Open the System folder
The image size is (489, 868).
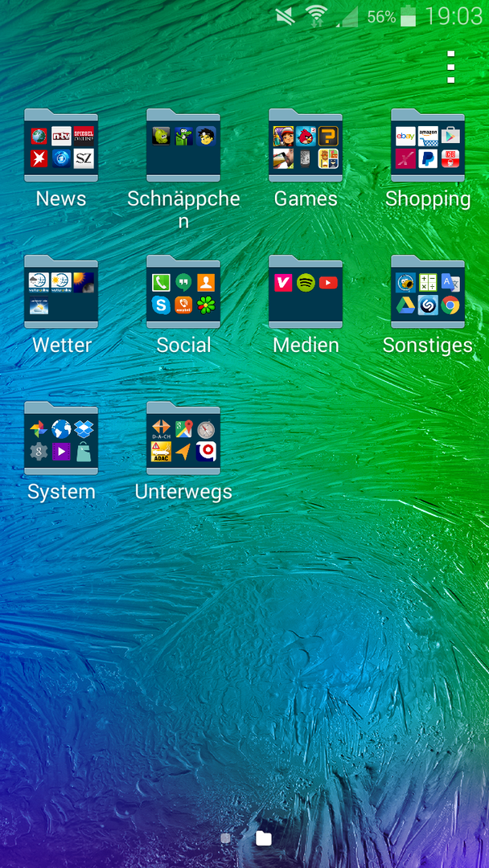61,439
